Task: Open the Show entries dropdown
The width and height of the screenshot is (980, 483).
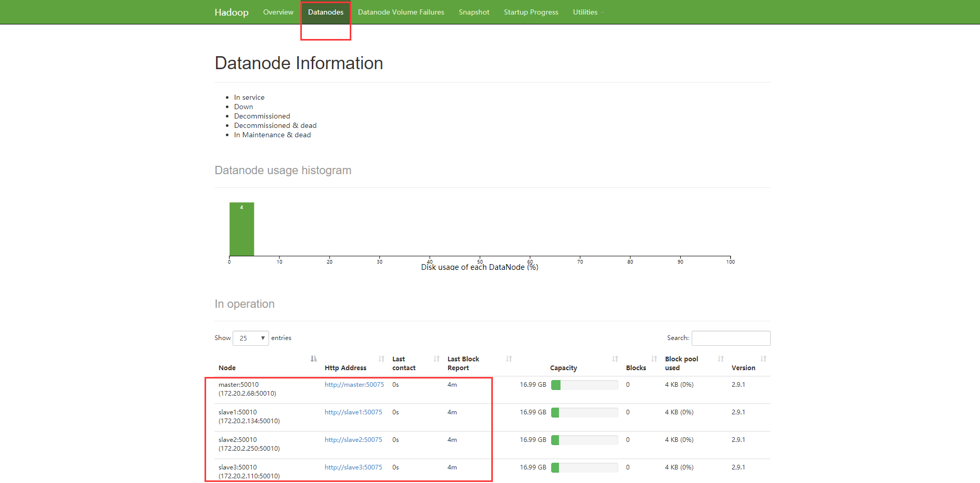Action: tap(251, 338)
